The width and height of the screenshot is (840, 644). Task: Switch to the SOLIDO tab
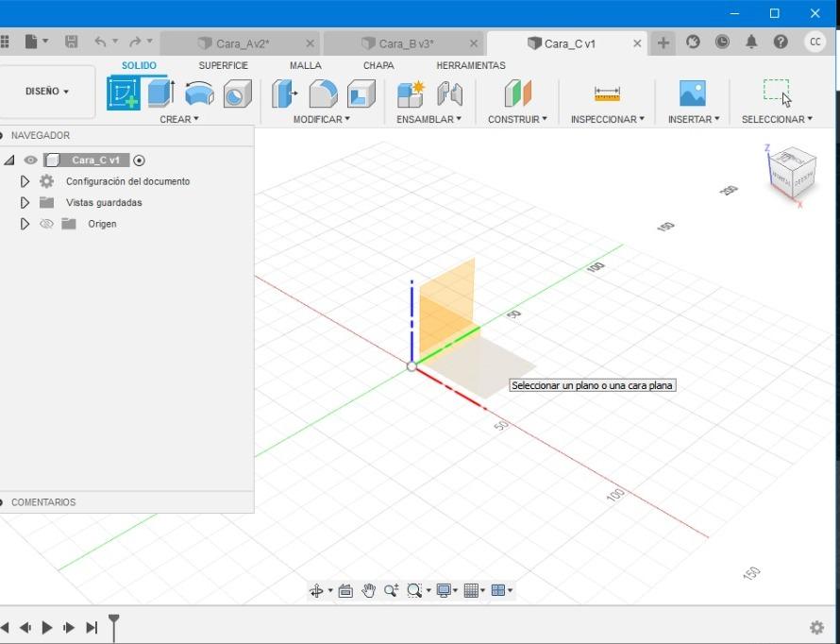click(x=139, y=65)
